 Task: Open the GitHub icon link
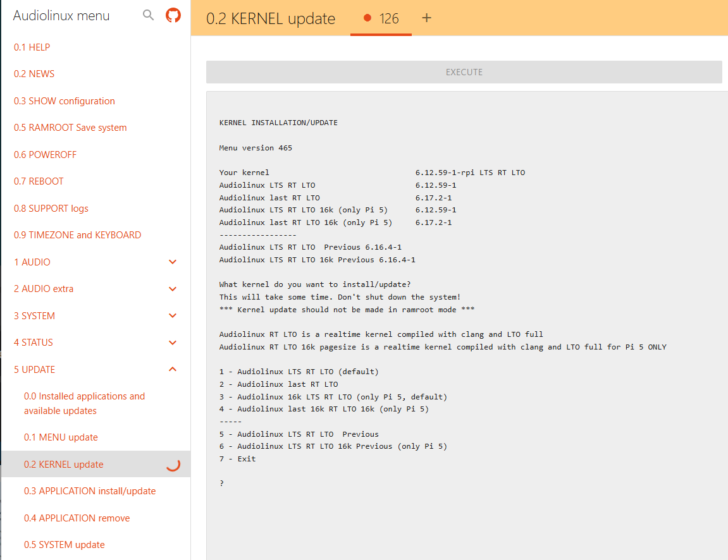click(173, 15)
